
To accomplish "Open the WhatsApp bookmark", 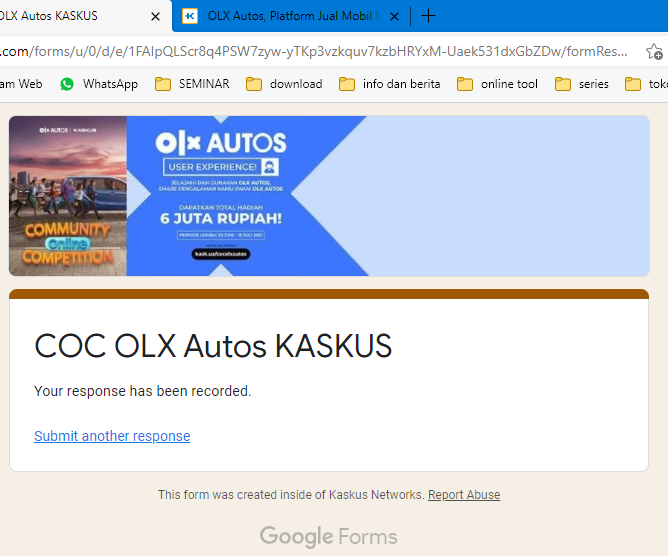I will coord(99,84).
